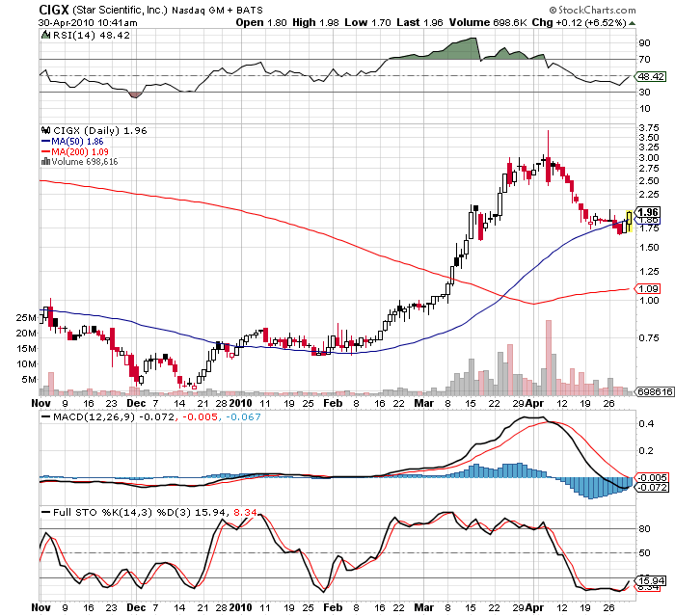Click the 5M label on the volume axis
The height and width of the screenshot is (616, 675).
[29, 379]
